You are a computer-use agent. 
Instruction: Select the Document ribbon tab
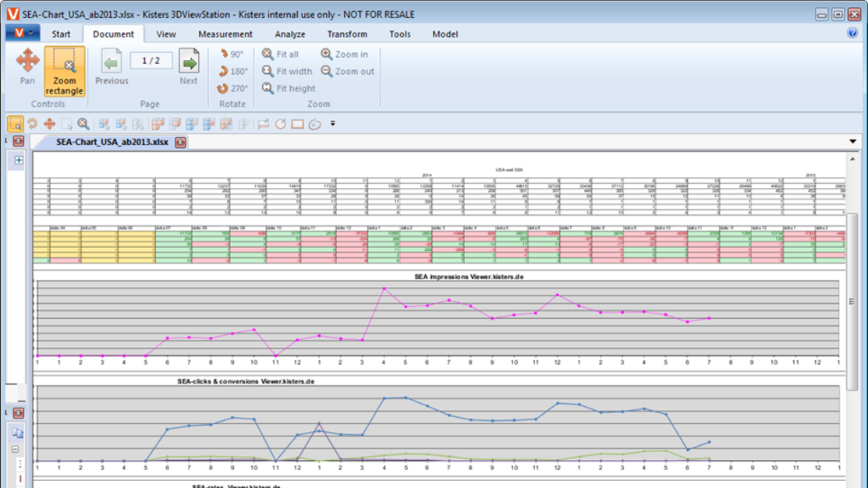click(x=114, y=34)
